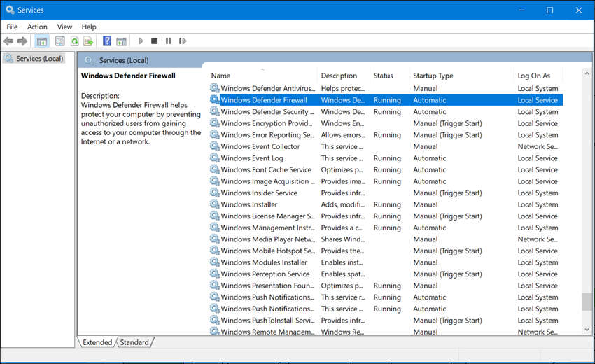Viewport: 595px width, 364px height.
Task: Click the Export List toolbar icon
Action: click(88, 41)
